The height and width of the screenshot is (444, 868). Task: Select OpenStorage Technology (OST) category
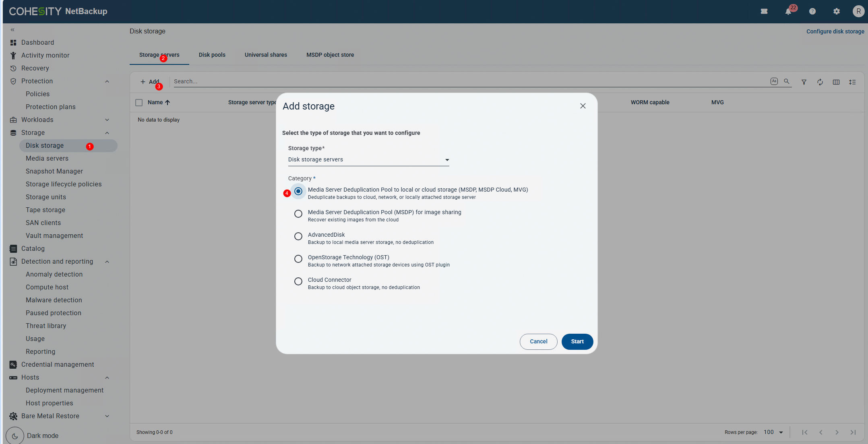(298, 259)
